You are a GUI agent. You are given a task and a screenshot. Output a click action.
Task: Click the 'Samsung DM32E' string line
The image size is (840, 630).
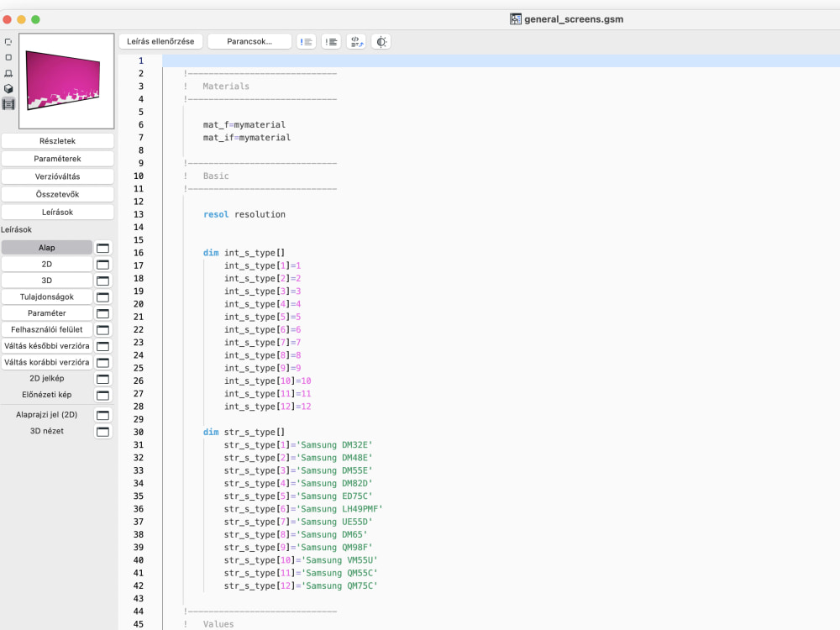[x=298, y=444]
